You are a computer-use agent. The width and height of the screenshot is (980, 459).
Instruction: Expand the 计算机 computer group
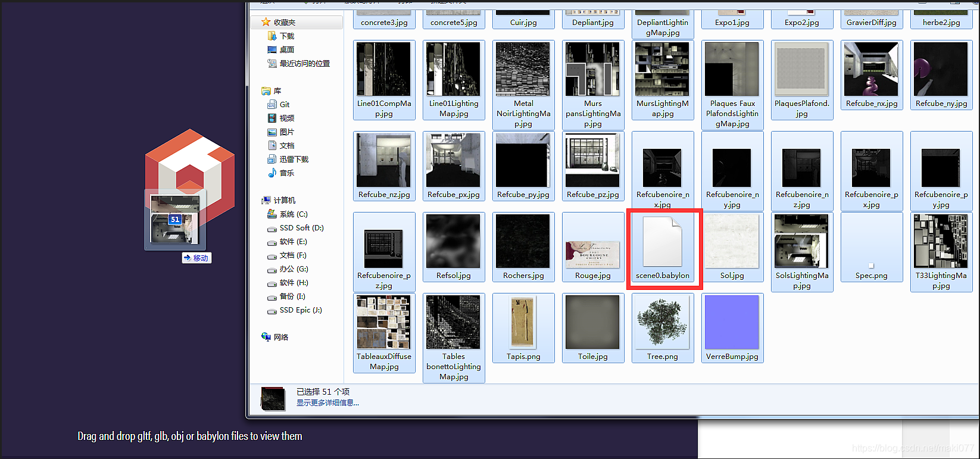[x=279, y=201]
